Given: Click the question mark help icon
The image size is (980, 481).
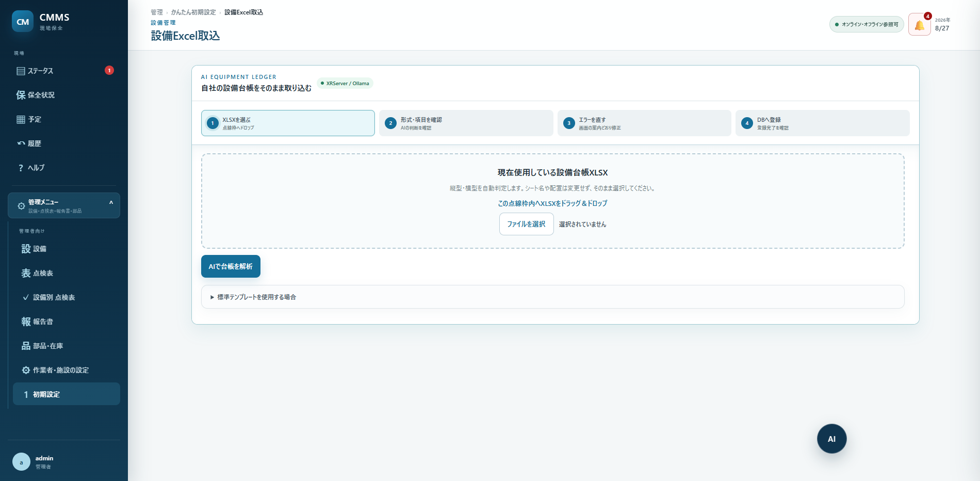Looking at the screenshot, I should pyautogui.click(x=21, y=168).
